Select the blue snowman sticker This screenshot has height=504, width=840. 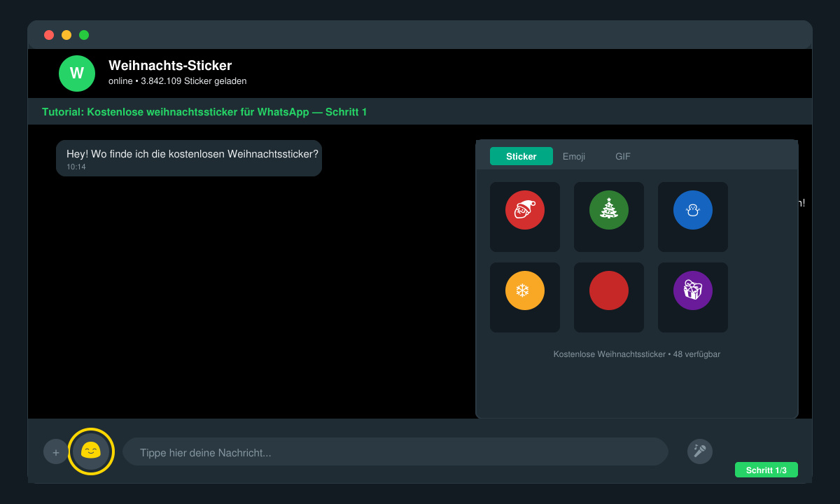693,217
